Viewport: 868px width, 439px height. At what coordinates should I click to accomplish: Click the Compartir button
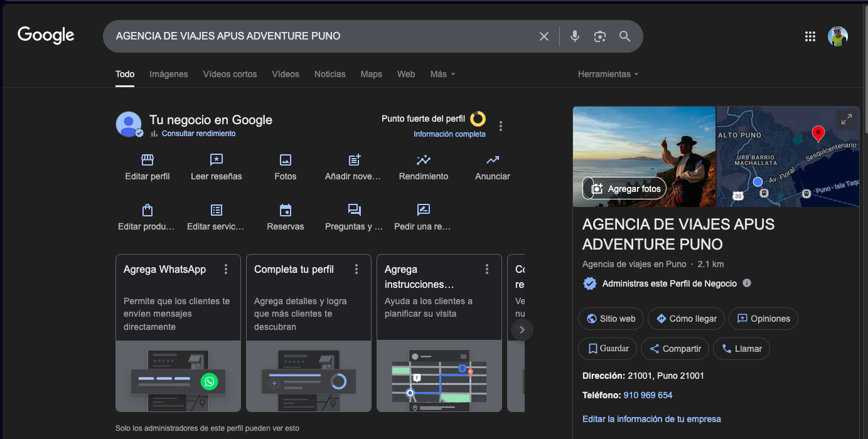click(675, 349)
